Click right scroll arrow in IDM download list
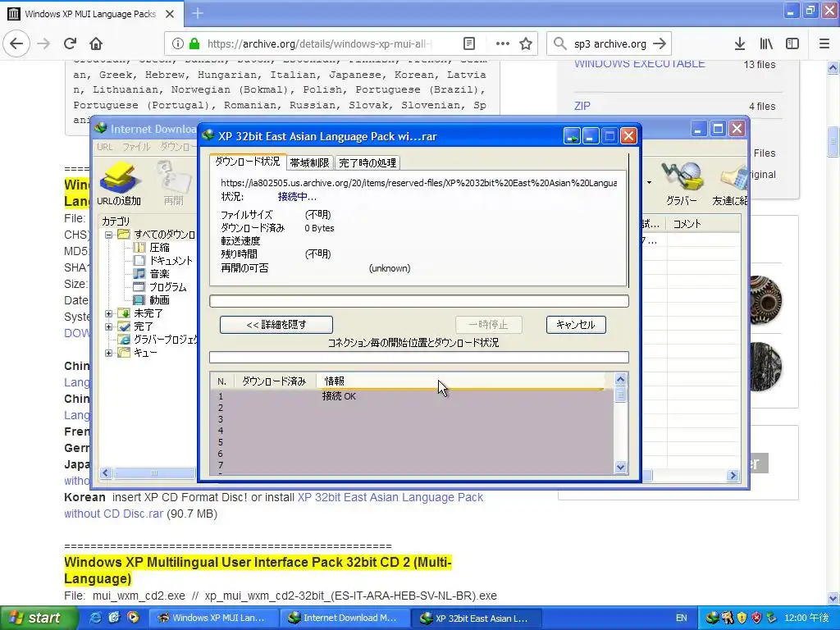Viewport: 840px width, 630px height. (x=733, y=475)
